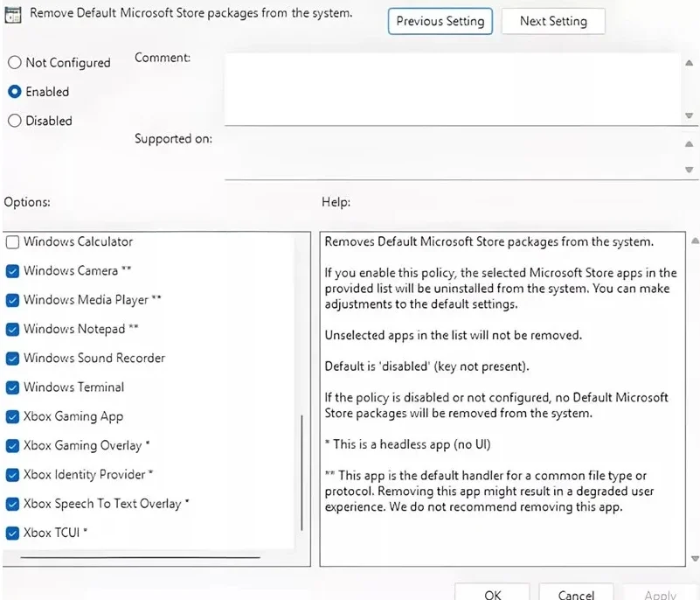Click the Help pane scroll up arrow
The height and width of the screenshot is (600, 700).
[x=694, y=241]
